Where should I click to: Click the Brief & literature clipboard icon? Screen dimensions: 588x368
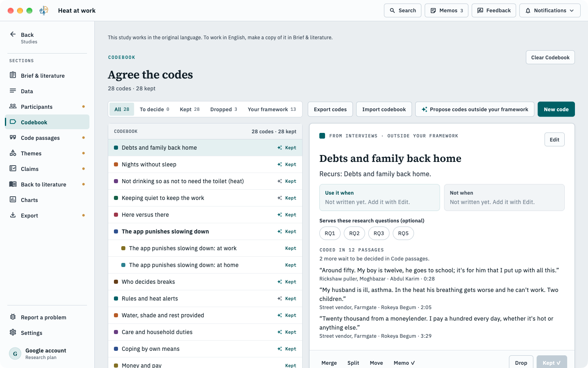pos(13,75)
